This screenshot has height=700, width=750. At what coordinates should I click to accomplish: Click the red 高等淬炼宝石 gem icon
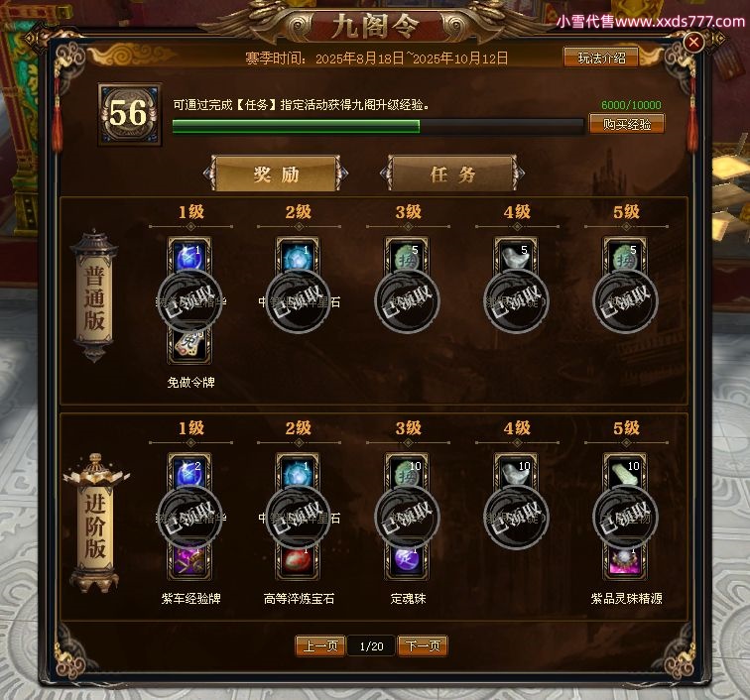point(298,561)
